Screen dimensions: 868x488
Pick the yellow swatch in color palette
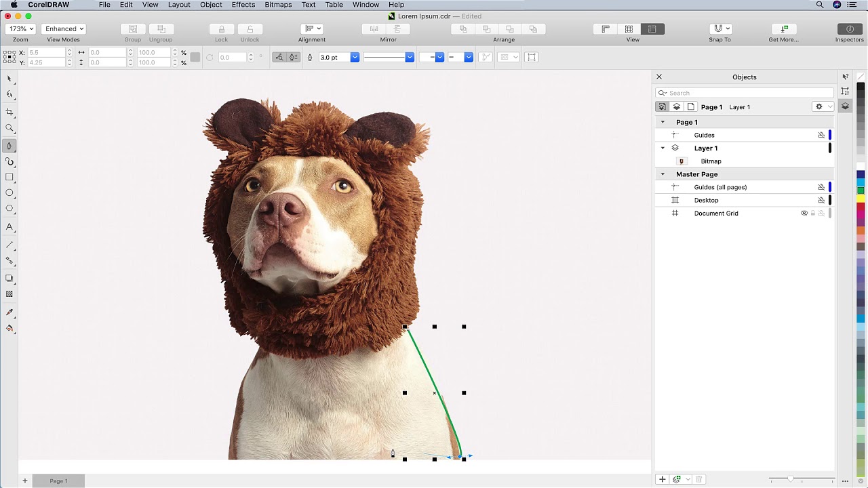(x=861, y=199)
